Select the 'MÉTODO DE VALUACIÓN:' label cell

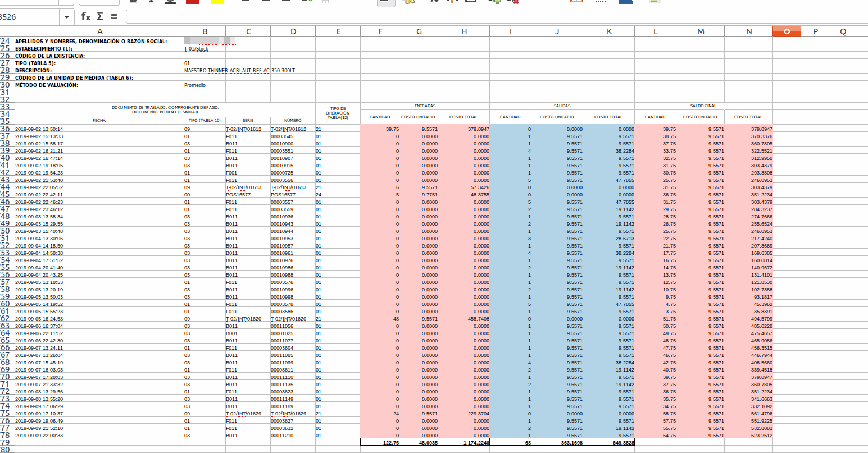[99, 85]
